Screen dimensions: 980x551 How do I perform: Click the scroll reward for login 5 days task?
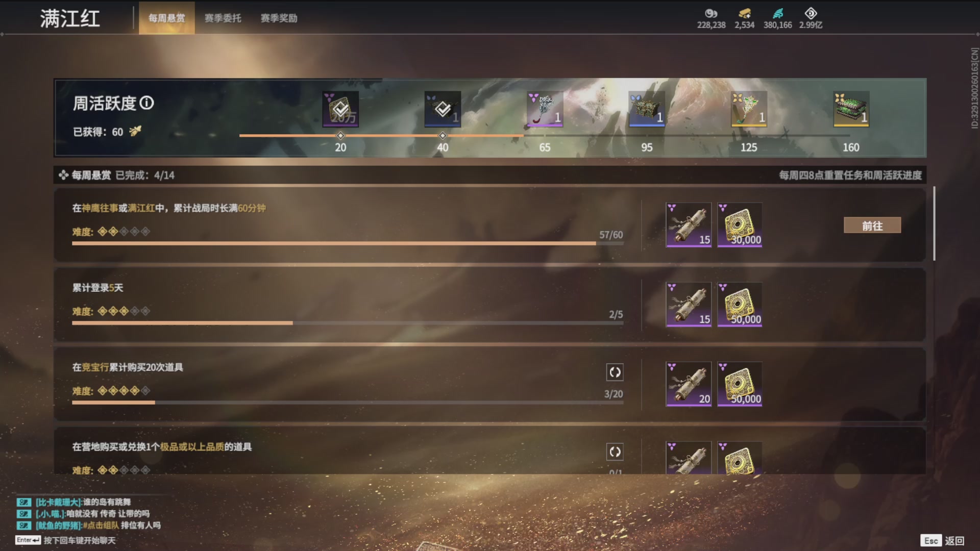689,305
